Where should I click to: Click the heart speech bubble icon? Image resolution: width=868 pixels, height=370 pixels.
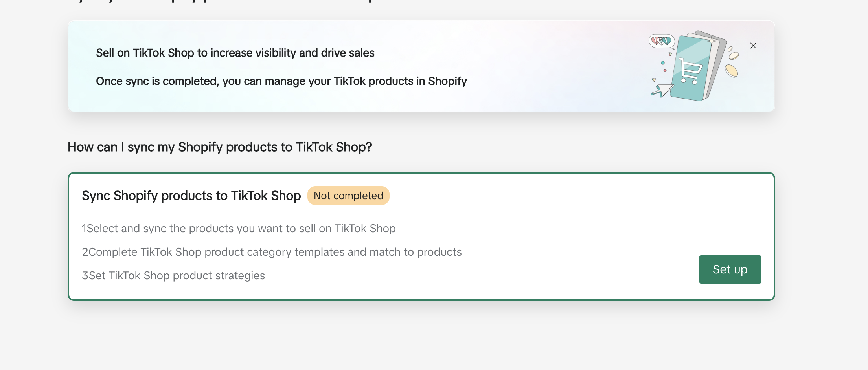[x=661, y=40]
